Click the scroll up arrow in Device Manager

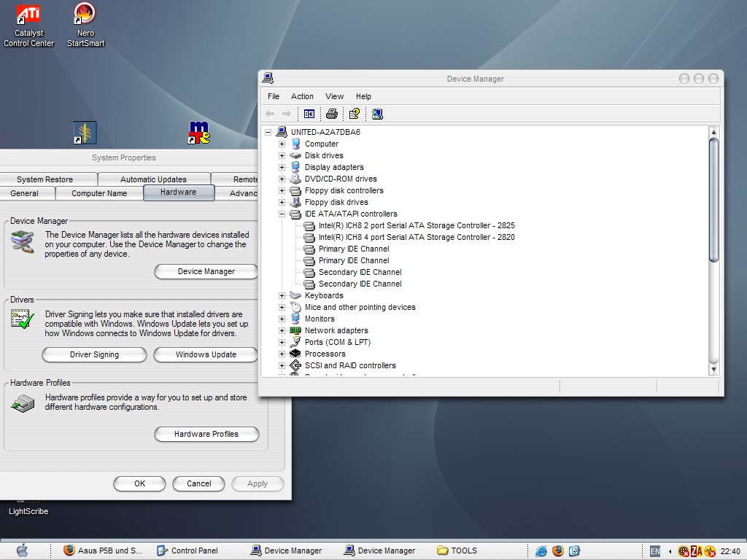[713, 132]
